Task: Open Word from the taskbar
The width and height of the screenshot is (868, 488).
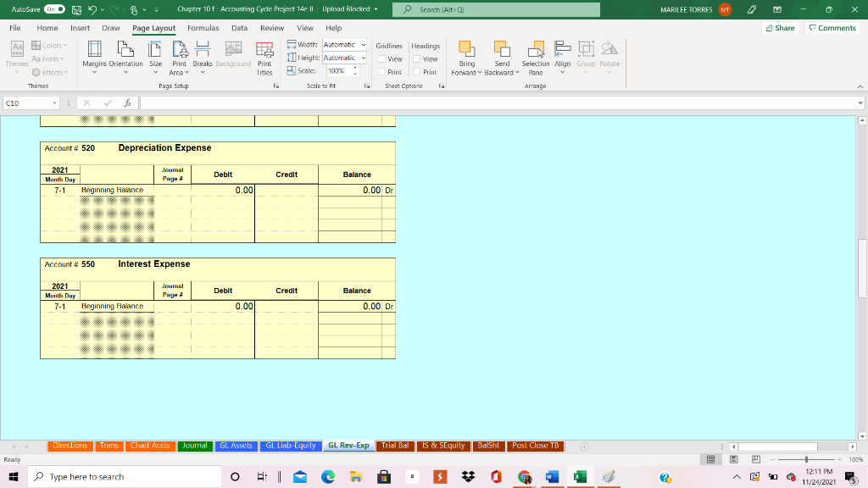Action: pos(552,476)
